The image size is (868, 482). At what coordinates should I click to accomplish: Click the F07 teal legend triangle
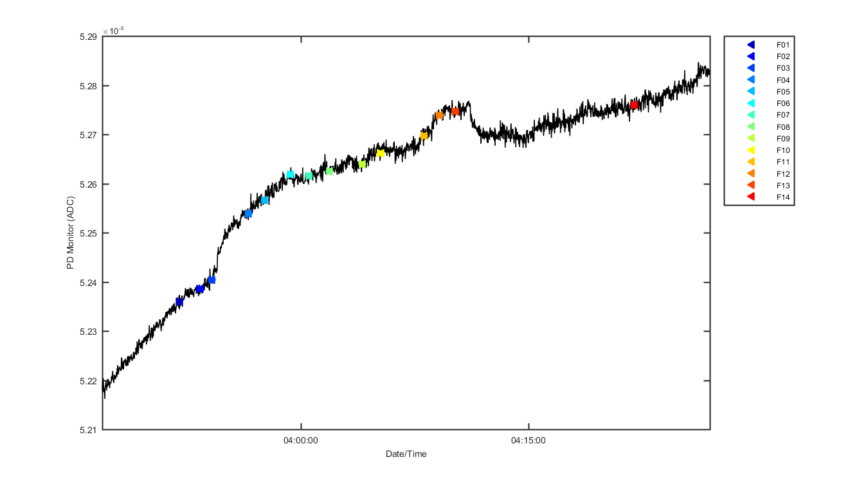750,115
